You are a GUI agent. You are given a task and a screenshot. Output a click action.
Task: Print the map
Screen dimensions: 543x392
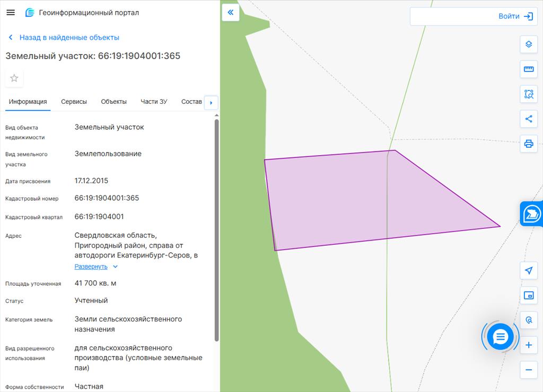pyautogui.click(x=528, y=144)
